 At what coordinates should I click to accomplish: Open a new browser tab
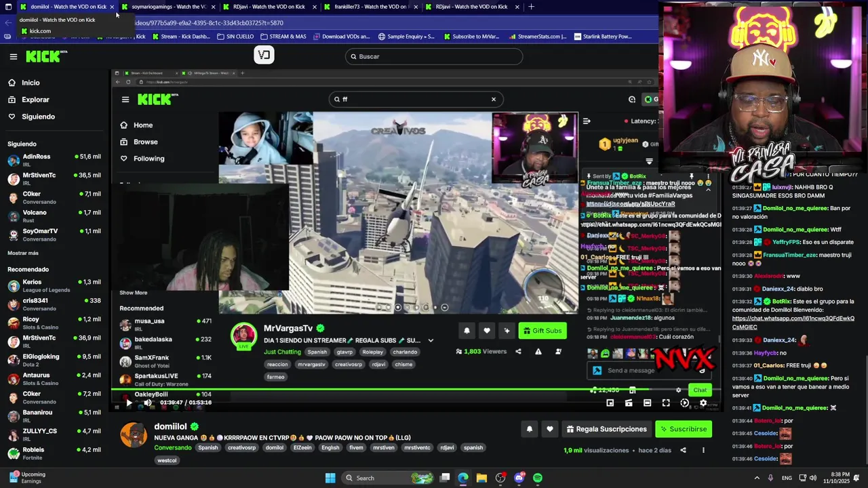531,7
